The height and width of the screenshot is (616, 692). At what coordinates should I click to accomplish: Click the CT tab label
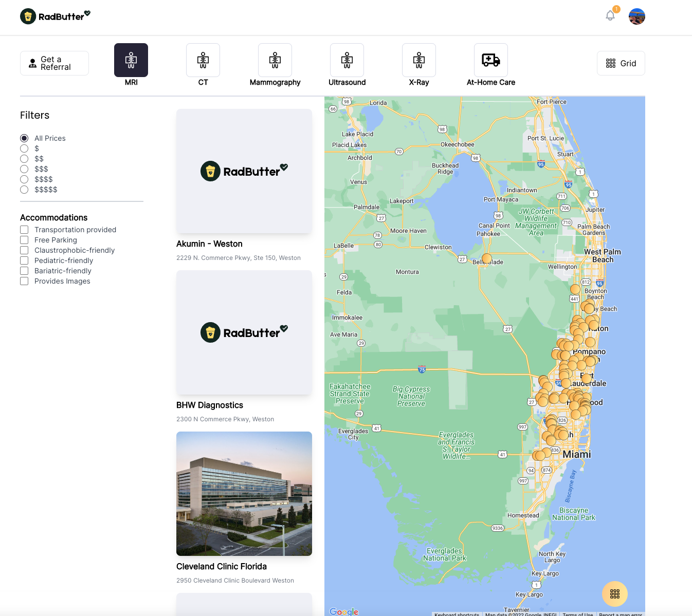point(203,82)
